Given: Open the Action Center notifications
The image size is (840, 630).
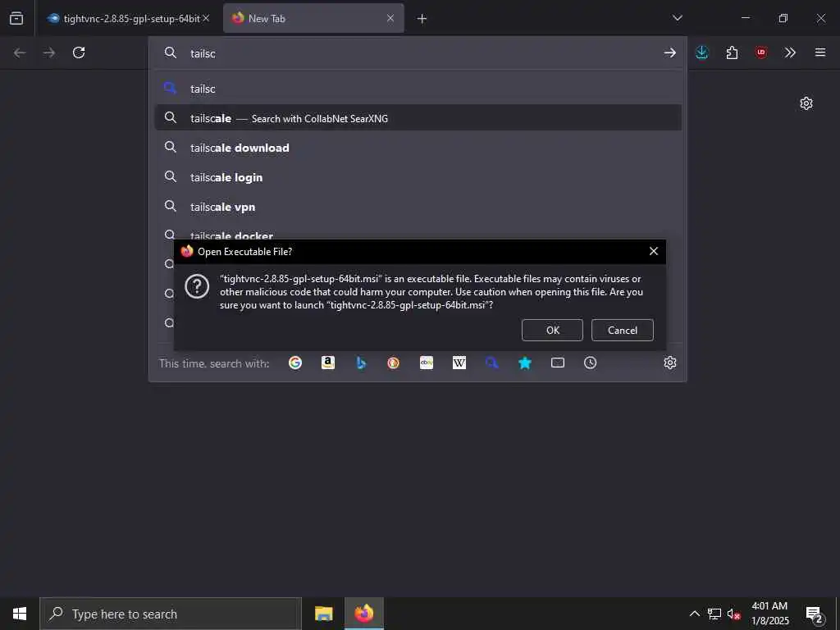Looking at the screenshot, I should point(815,614).
